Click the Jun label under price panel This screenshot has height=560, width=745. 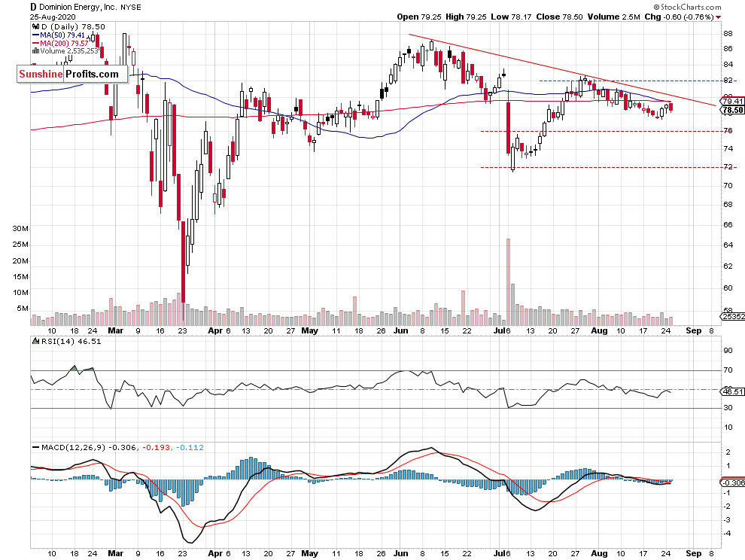pyautogui.click(x=401, y=330)
